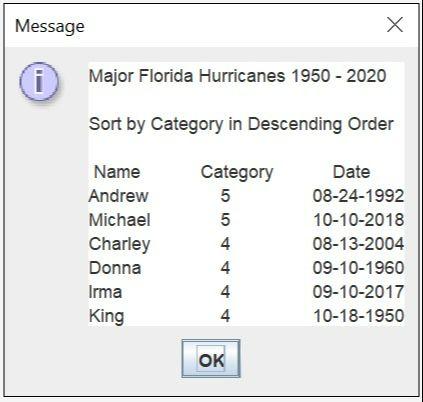
Task: Click the date 10-18-1950
Action: tap(359, 316)
